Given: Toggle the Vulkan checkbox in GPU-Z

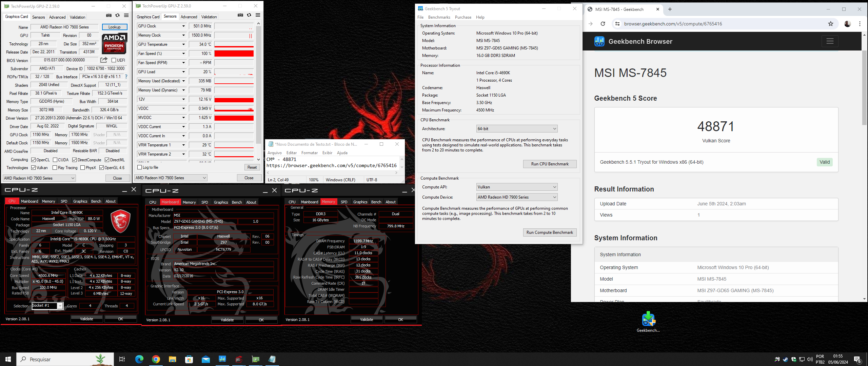Looking at the screenshot, I should tap(33, 168).
